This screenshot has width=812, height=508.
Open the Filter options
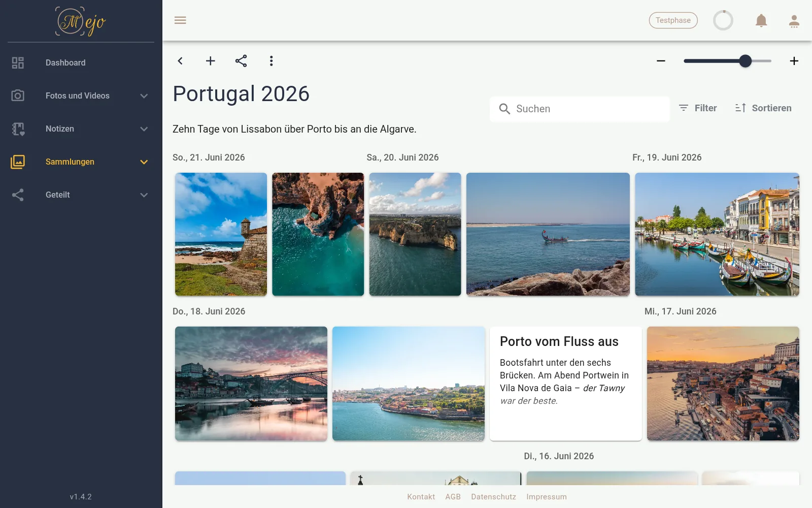[x=698, y=108]
